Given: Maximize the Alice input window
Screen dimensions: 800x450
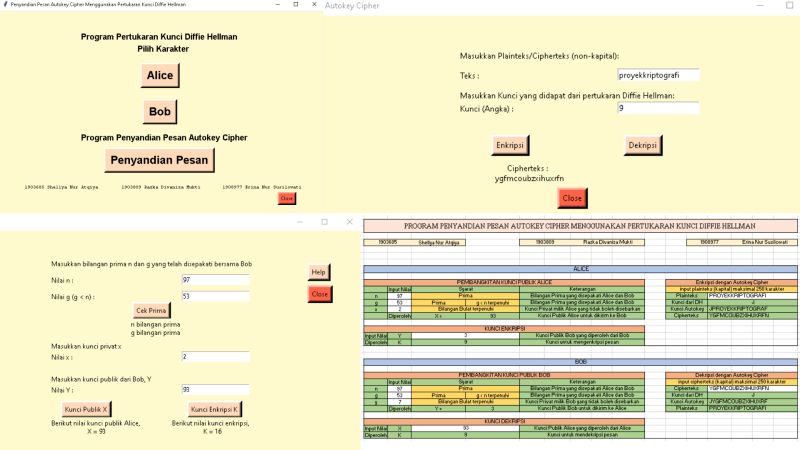Looking at the screenshot, I should click(x=324, y=222).
